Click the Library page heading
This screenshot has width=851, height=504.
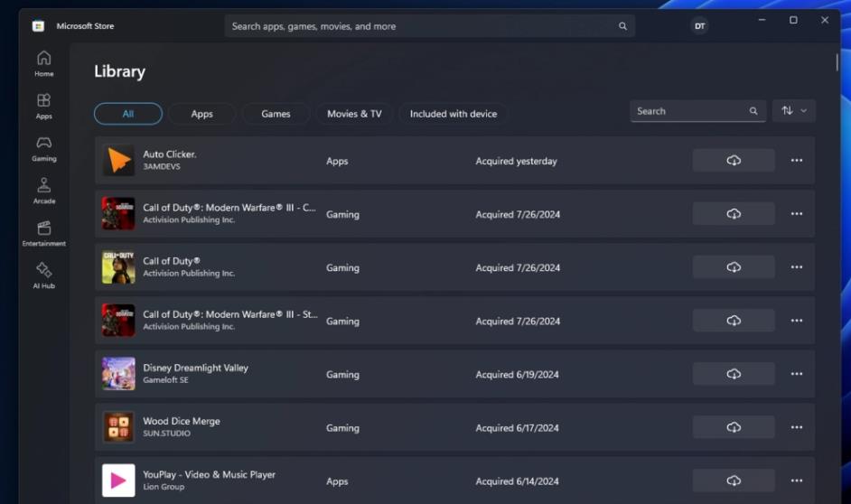[119, 71]
